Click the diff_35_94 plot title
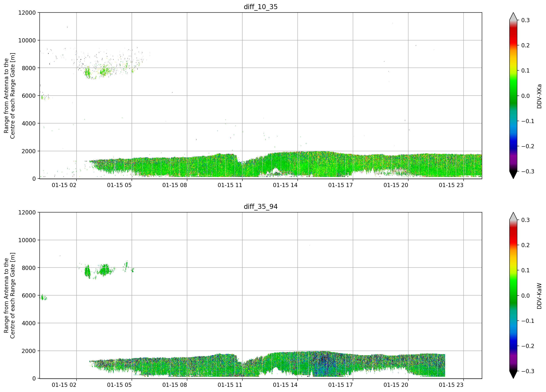 (x=261, y=207)
